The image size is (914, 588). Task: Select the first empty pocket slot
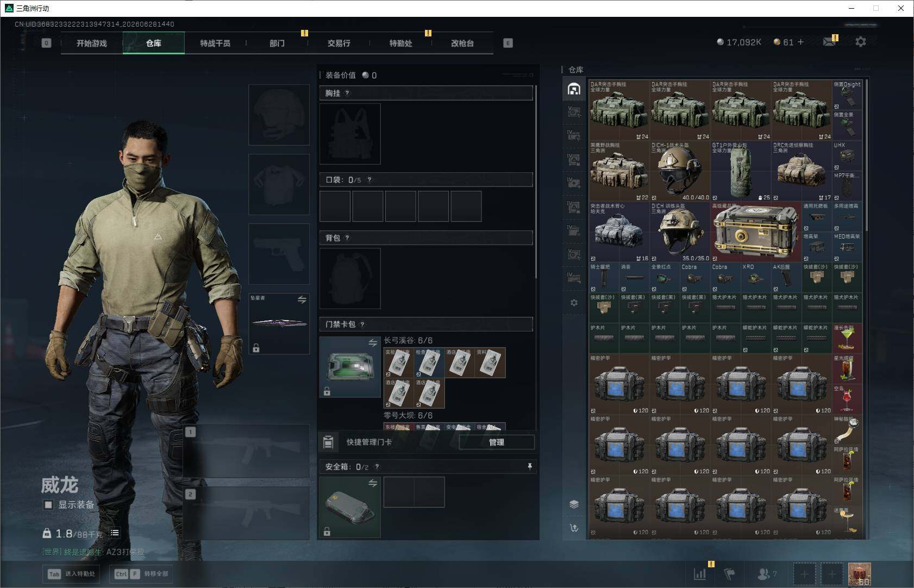tap(335, 206)
